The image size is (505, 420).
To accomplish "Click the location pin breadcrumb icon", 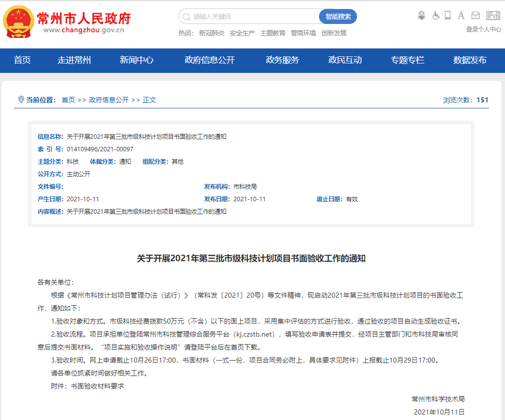I will click(20, 99).
